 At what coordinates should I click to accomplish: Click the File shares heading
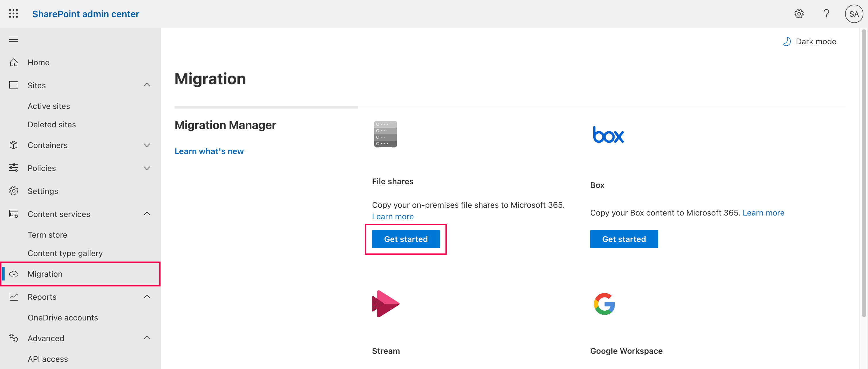click(x=393, y=181)
